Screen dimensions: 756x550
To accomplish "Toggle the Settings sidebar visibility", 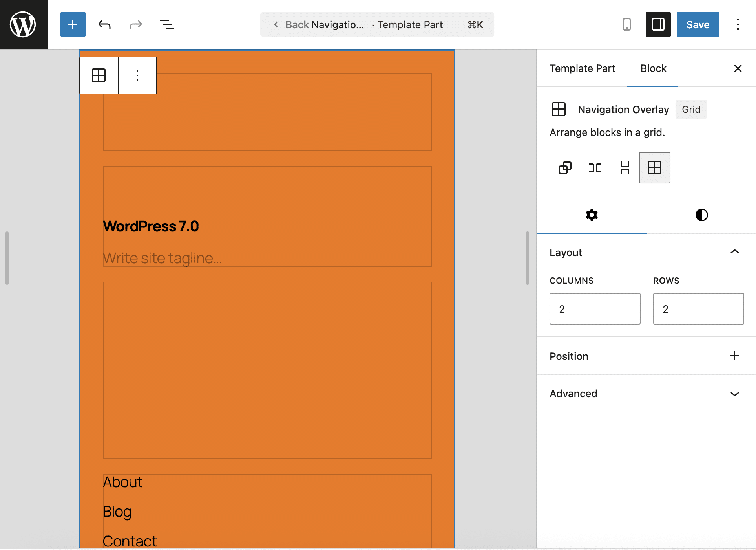I will (x=658, y=24).
